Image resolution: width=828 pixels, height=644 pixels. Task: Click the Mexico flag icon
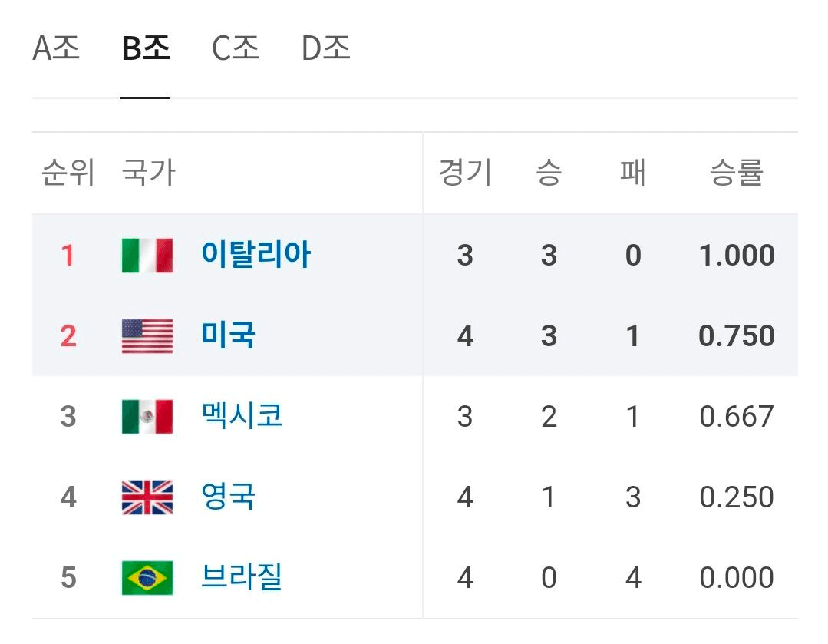147,417
